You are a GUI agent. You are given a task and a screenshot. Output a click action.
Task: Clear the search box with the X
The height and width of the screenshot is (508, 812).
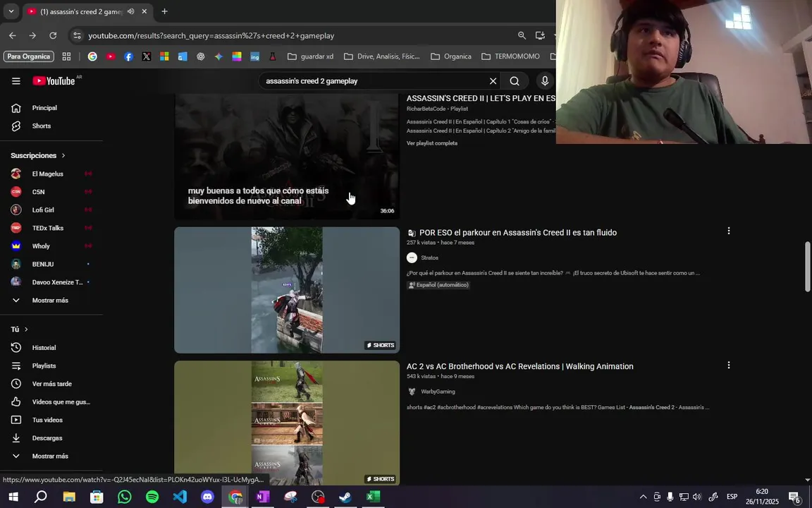493,81
